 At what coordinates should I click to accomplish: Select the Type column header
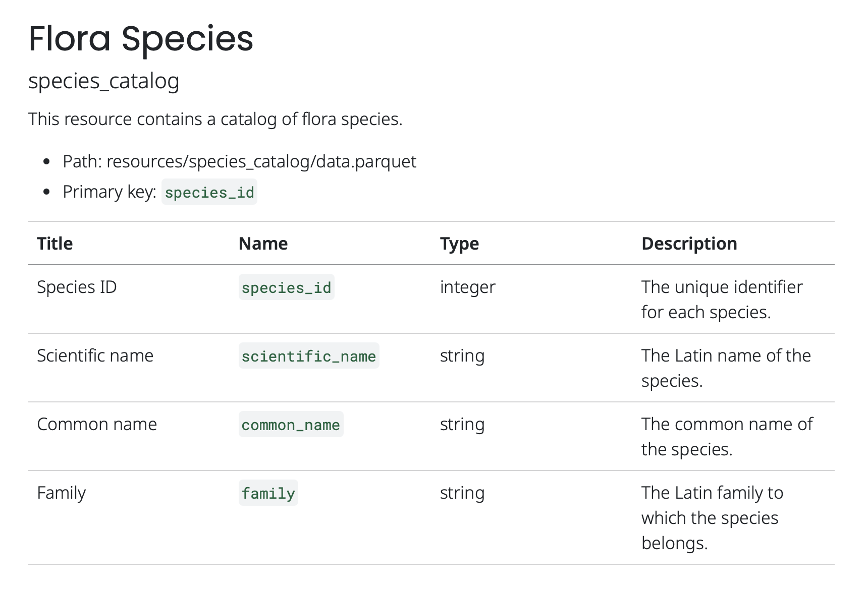point(459,243)
